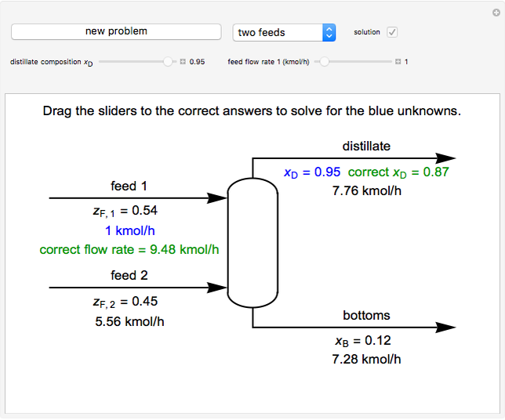Screen dimensions: 505x420
Task: Toggle the solution checkbox
Action: point(392,32)
